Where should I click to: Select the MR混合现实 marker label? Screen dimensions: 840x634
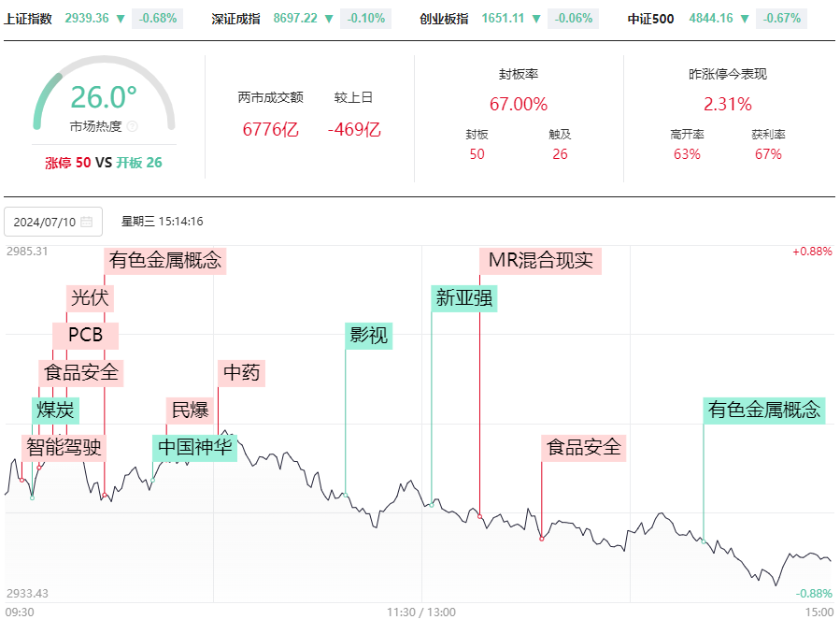click(x=541, y=261)
